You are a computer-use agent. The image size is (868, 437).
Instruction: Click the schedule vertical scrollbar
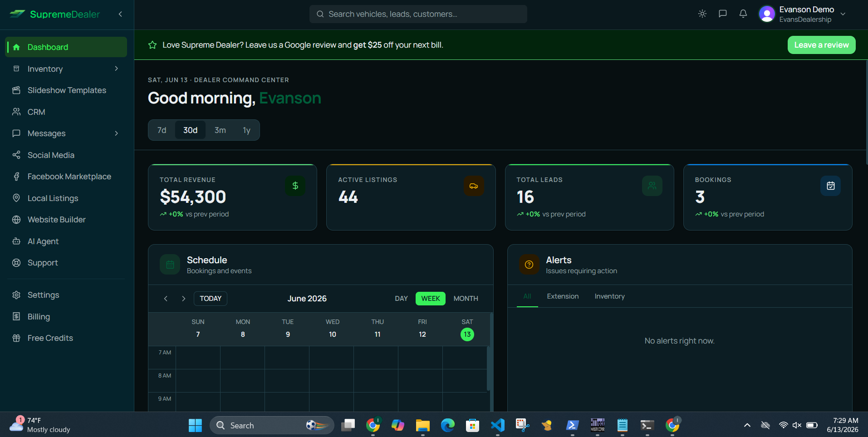click(x=489, y=368)
